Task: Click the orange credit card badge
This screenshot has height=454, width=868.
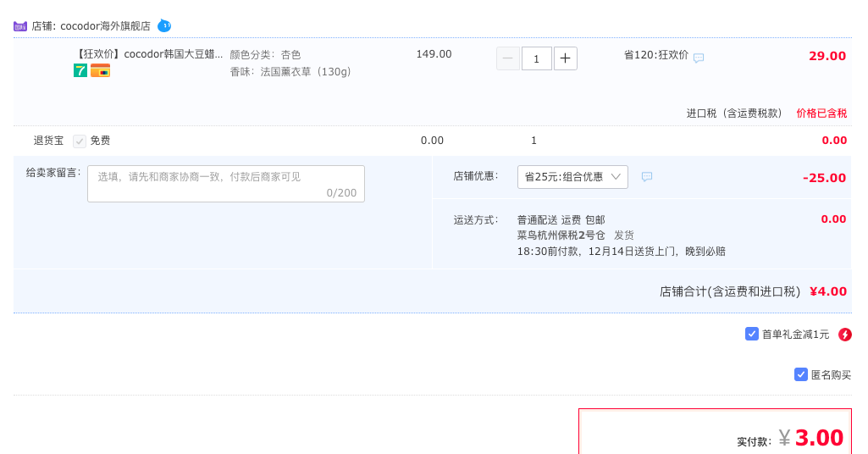Action: (100, 70)
